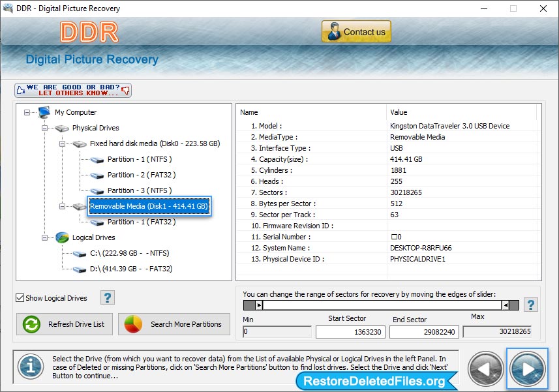Viewport: 559px width, 392px height.
Task: Select Removable Media (Disk1 - 414.41 GB)
Action: (x=149, y=206)
